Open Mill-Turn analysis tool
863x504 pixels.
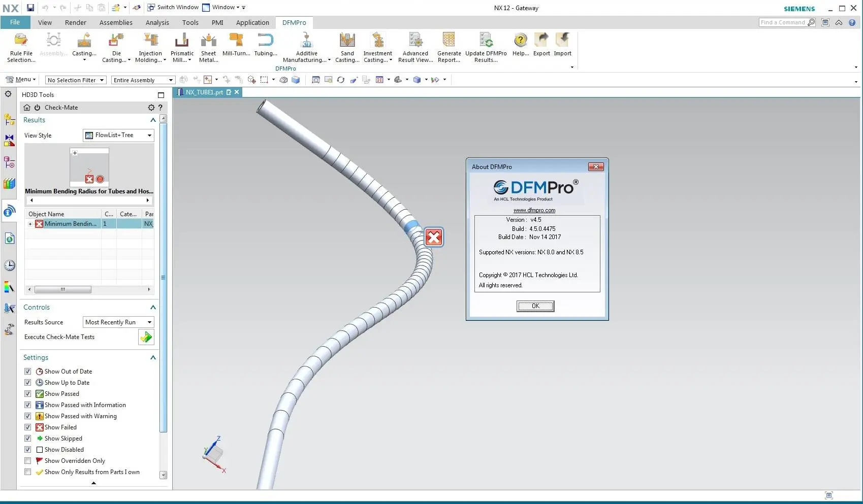236,45
